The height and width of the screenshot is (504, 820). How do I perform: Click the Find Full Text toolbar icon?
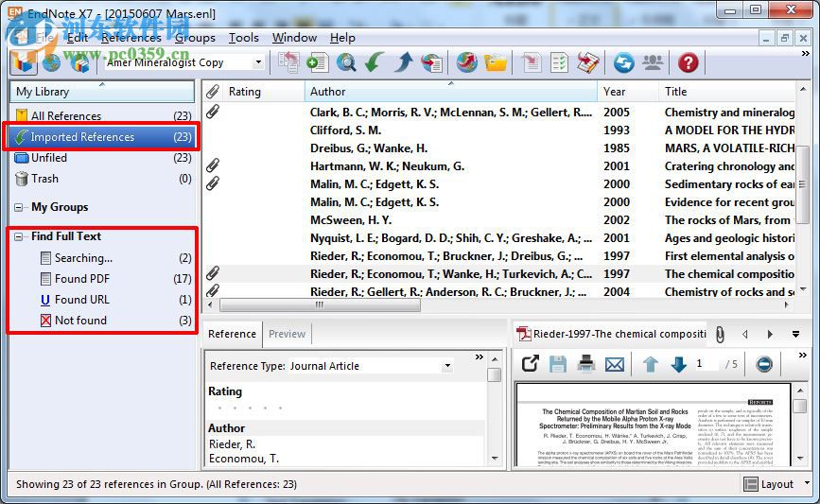(432, 62)
